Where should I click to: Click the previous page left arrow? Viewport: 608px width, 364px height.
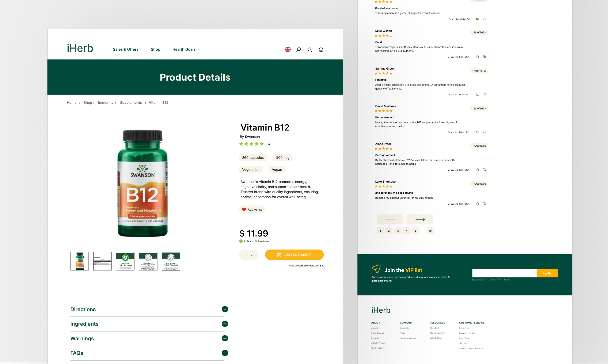(390, 219)
